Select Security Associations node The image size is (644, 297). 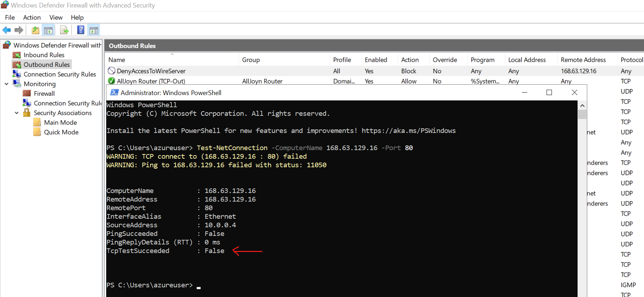tap(63, 113)
